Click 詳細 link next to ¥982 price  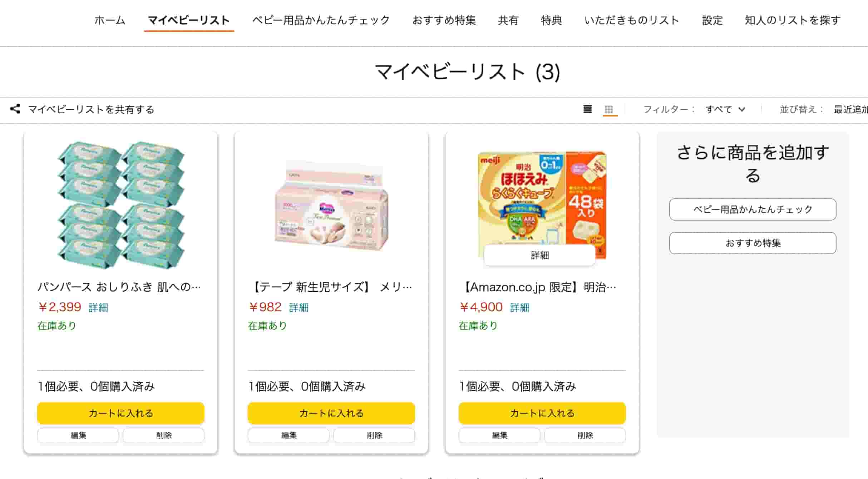(x=299, y=307)
